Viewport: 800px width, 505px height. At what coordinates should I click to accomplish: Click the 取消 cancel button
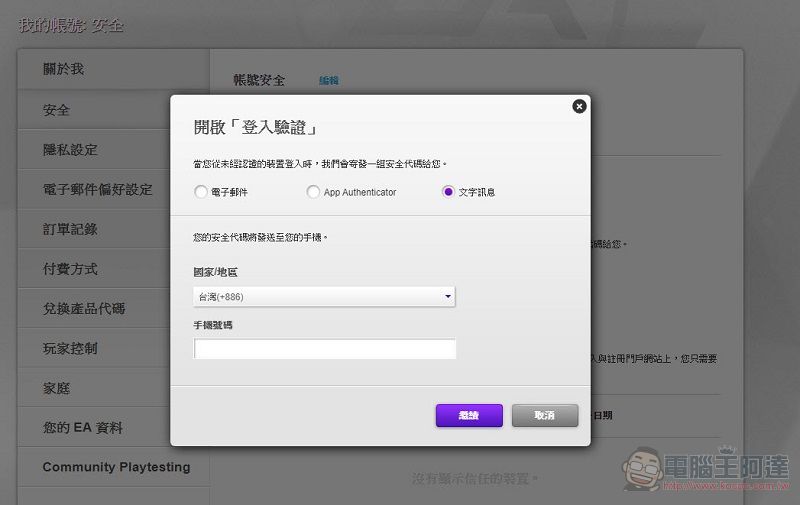point(545,415)
